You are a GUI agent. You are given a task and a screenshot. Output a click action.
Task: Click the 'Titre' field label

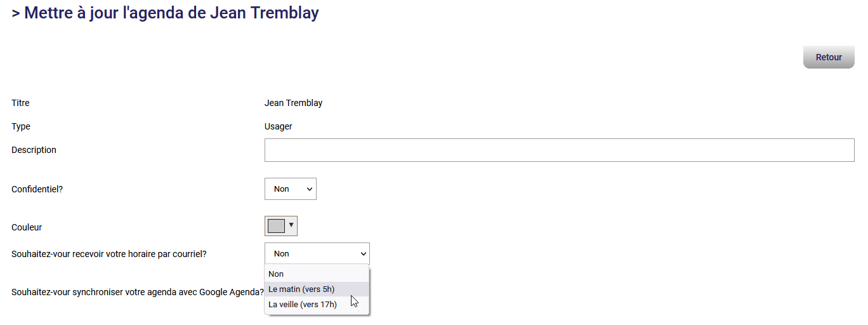(21, 103)
